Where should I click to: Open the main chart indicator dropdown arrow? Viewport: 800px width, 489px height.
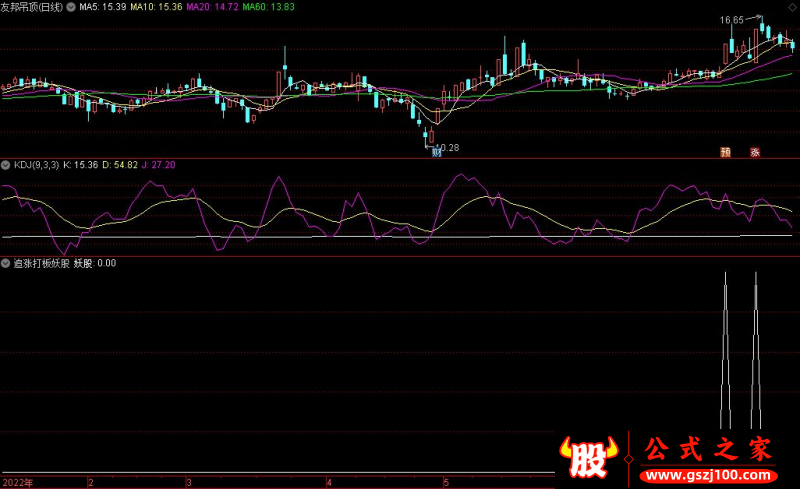[x=71, y=7]
